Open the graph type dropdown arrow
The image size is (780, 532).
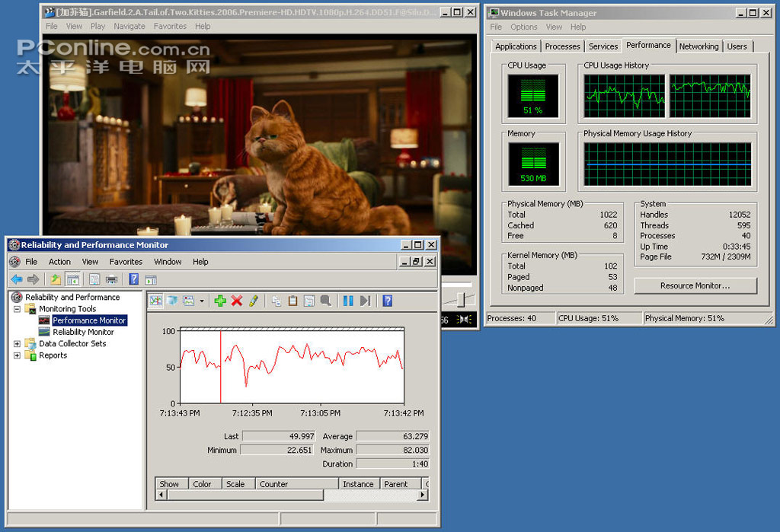click(x=201, y=301)
